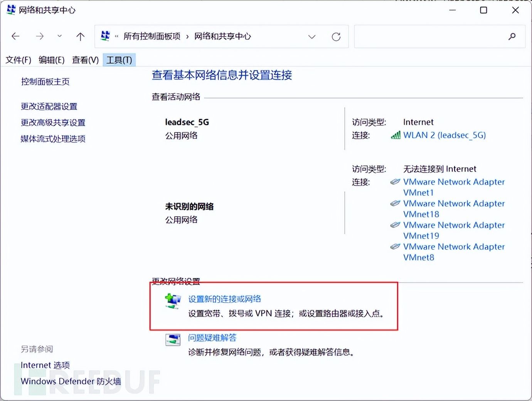Navigate forward with the right arrow button
The image size is (532, 401).
point(39,36)
